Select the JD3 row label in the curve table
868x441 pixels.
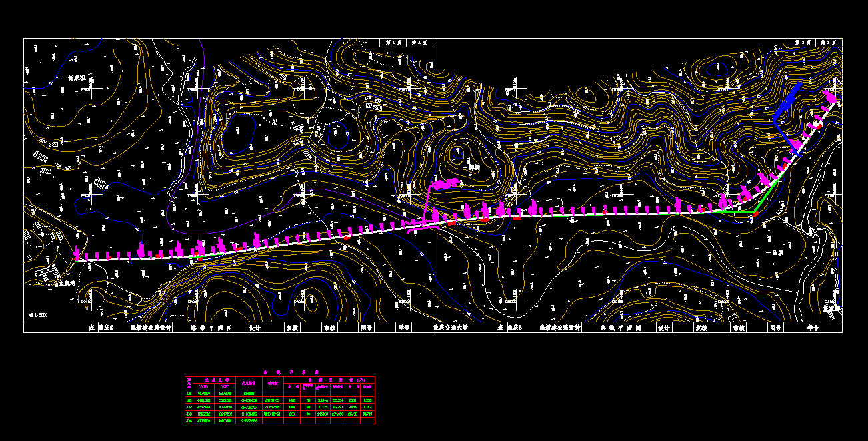189,414
